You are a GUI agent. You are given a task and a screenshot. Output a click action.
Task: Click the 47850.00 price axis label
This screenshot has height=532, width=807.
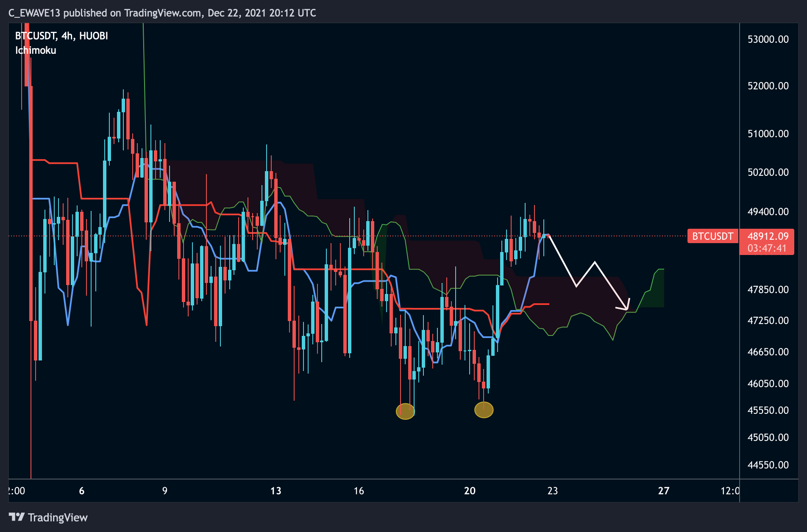768,290
